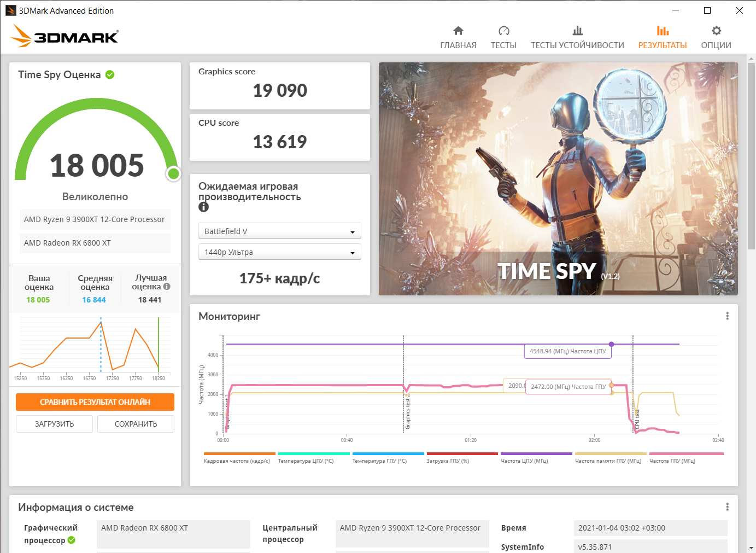Click the 4548.94 (МГц) Частота ЦПУ tooltip
The image size is (756, 553).
568,351
